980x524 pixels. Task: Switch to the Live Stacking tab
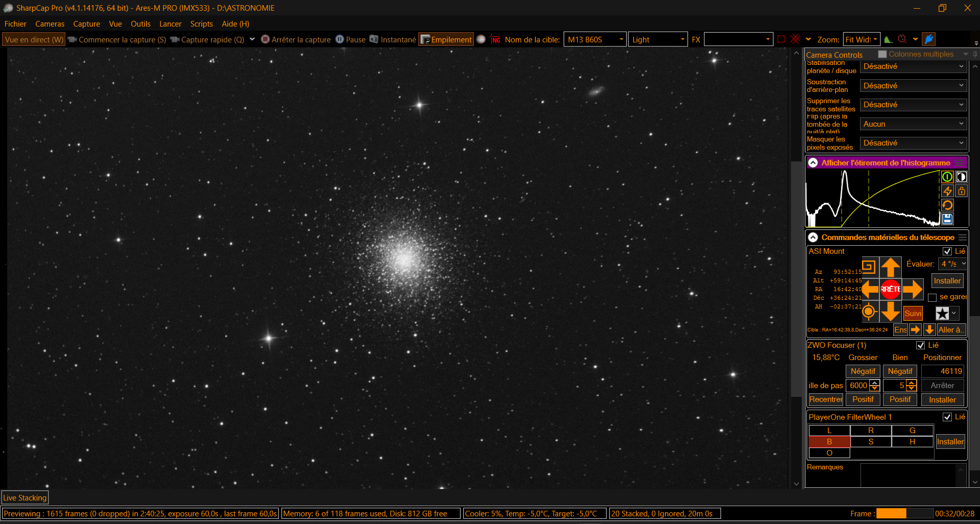(x=25, y=497)
